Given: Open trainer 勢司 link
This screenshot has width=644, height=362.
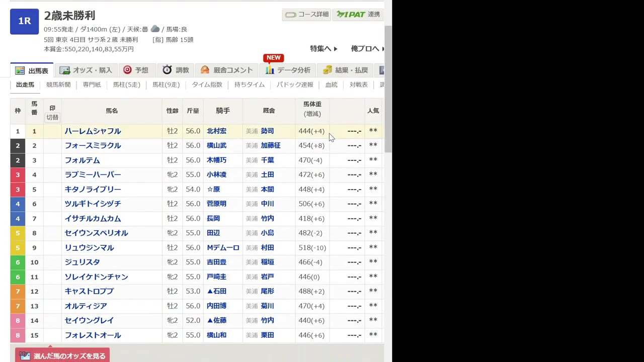Looking at the screenshot, I should click(267, 131).
